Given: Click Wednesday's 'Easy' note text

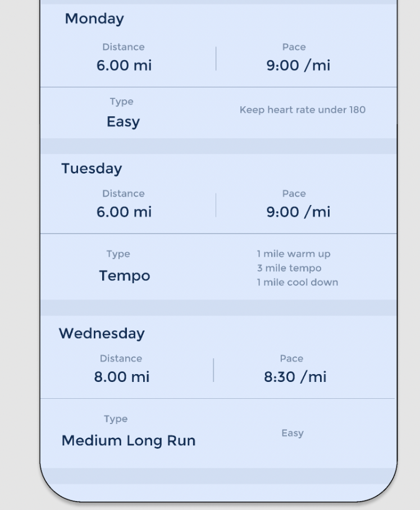Looking at the screenshot, I should 293,433.
